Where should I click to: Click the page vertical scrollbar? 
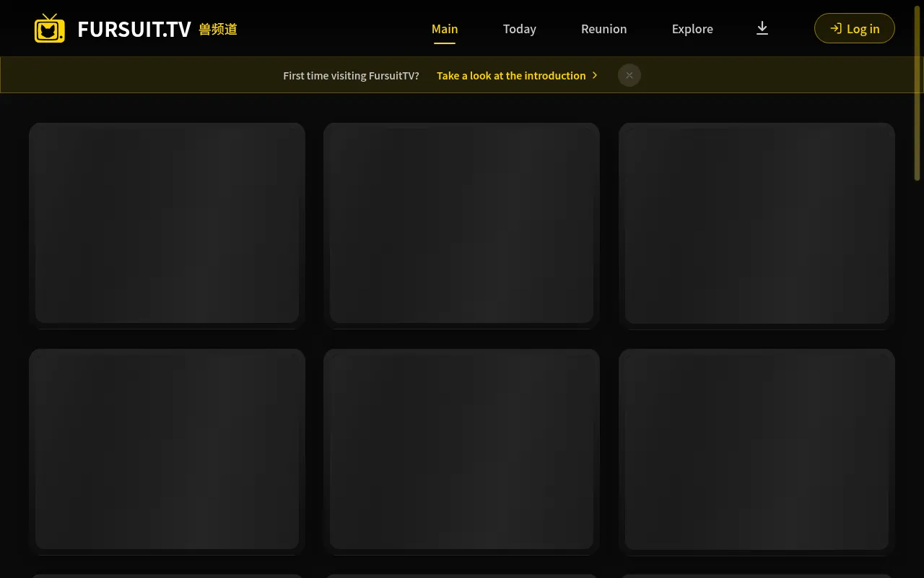click(x=918, y=94)
